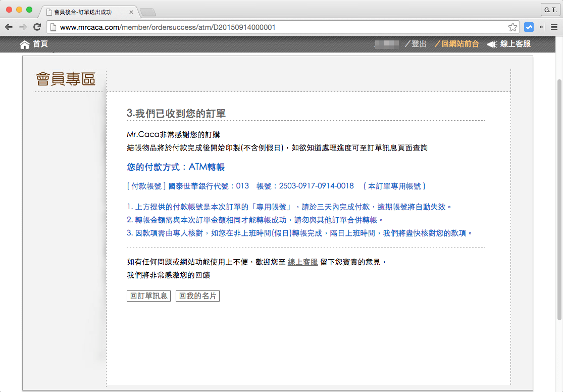Click the browser forward arrow button
563x392 pixels.
23,27
